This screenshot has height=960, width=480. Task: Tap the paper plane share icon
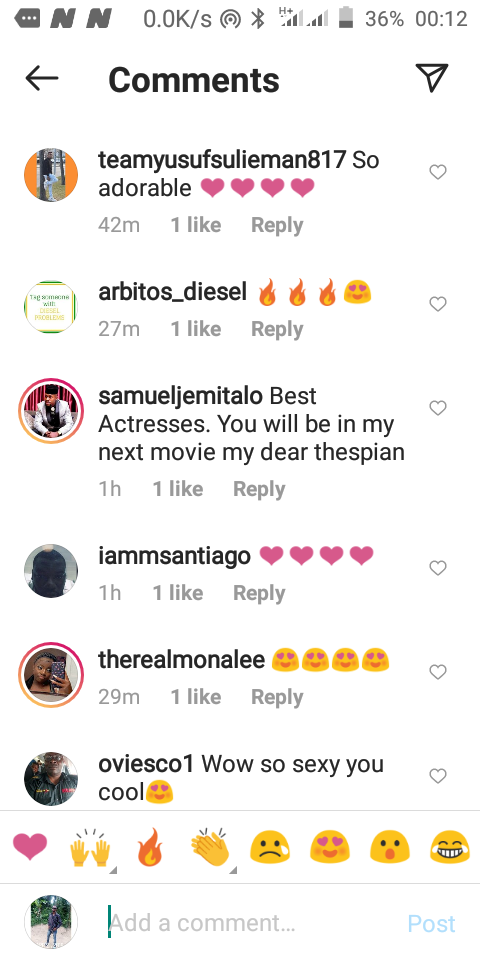pyautogui.click(x=432, y=77)
